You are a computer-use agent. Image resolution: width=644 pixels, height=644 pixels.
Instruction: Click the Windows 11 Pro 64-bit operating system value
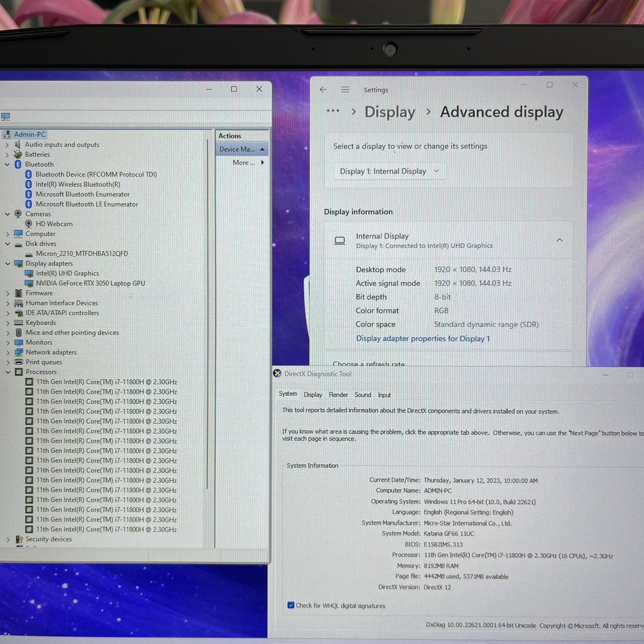pos(480,502)
